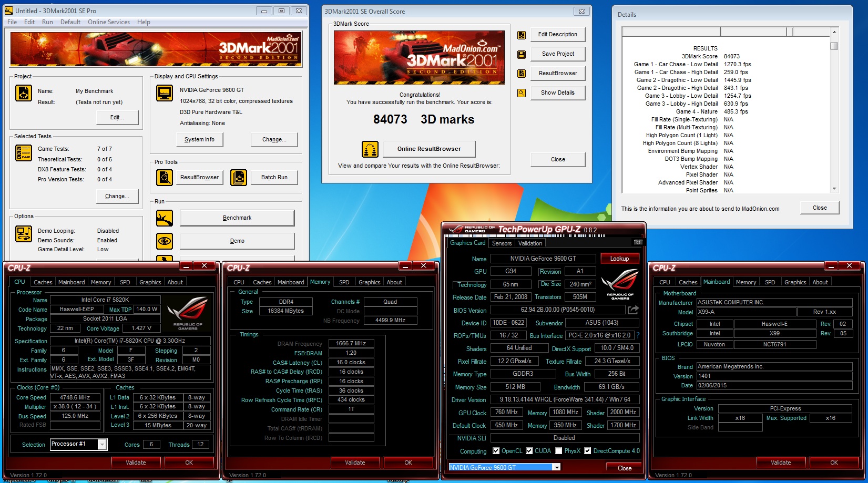
Task: Click the Details list scroll up arrow
Action: 834,33
